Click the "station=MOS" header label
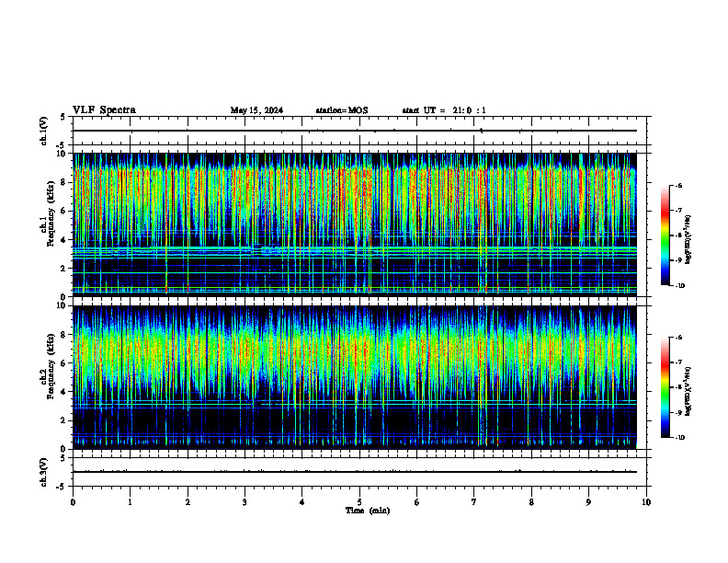Screen dimensions: 728x563 coord(342,110)
